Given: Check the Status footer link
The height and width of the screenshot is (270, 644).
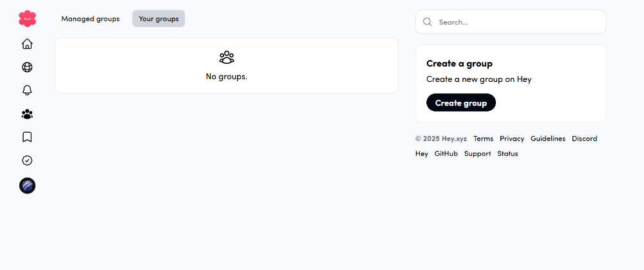Looking at the screenshot, I should click(507, 154).
